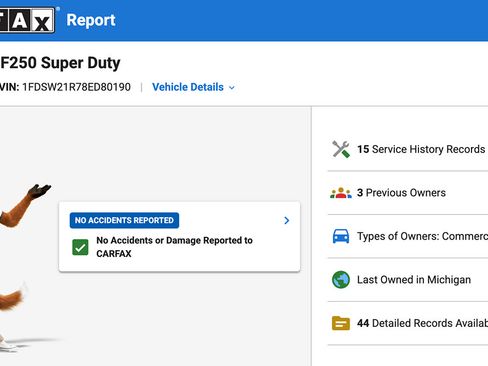Image resolution: width=488 pixels, height=366 pixels.
Task: Click the F250 Super Duty vehicle title
Action: [60, 63]
